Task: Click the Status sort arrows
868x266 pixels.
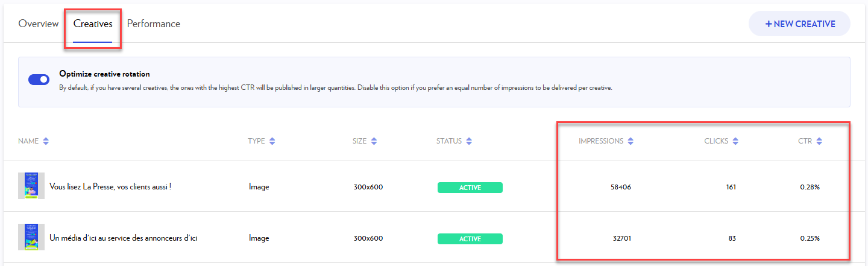Action: coord(469,141)
